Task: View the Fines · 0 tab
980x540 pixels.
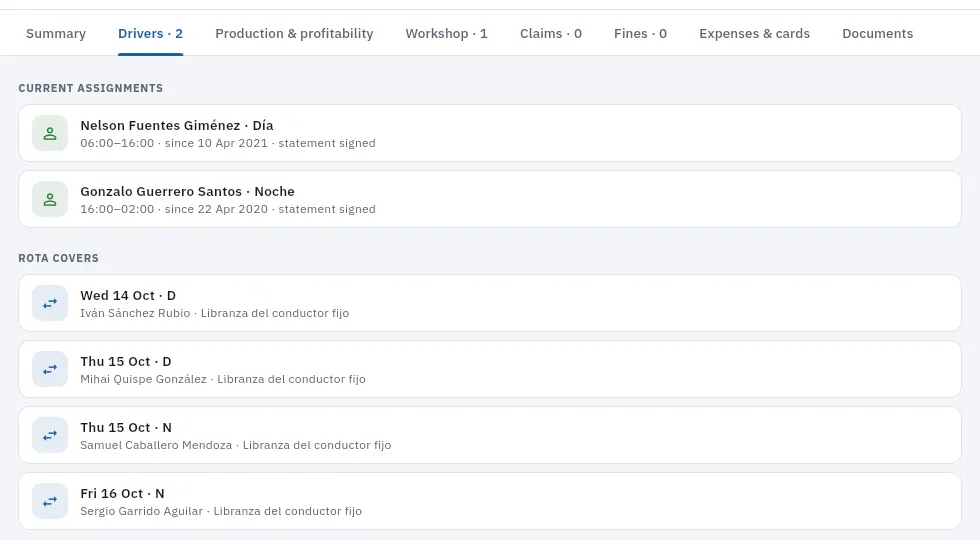Action: [x=640, y=34]
